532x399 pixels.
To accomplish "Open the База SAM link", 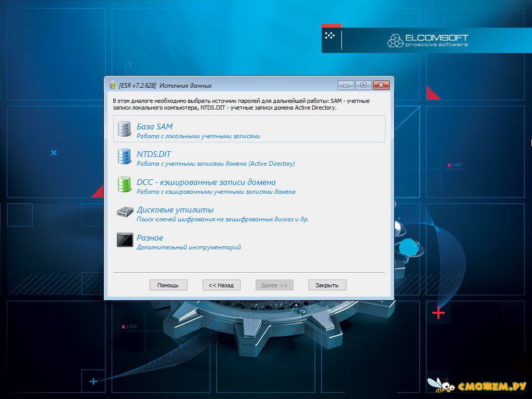I will [x=154, y=127].
